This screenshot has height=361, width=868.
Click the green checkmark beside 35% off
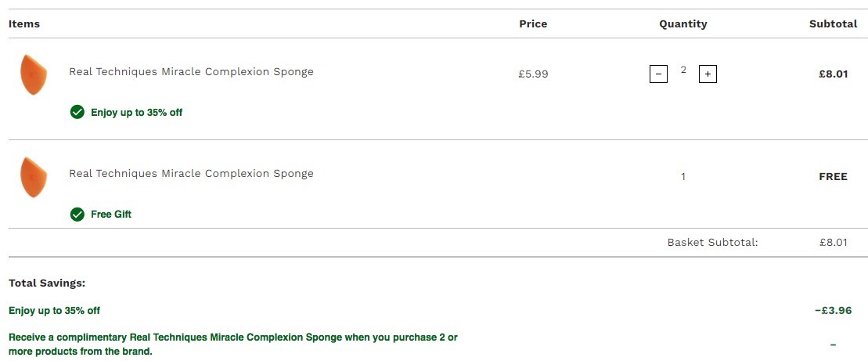pos(77,113)
